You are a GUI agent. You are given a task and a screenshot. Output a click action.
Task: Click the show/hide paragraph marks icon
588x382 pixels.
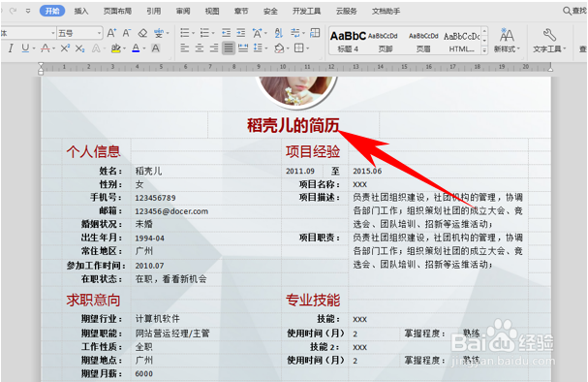pyautogui.click(x=295, y=33)
